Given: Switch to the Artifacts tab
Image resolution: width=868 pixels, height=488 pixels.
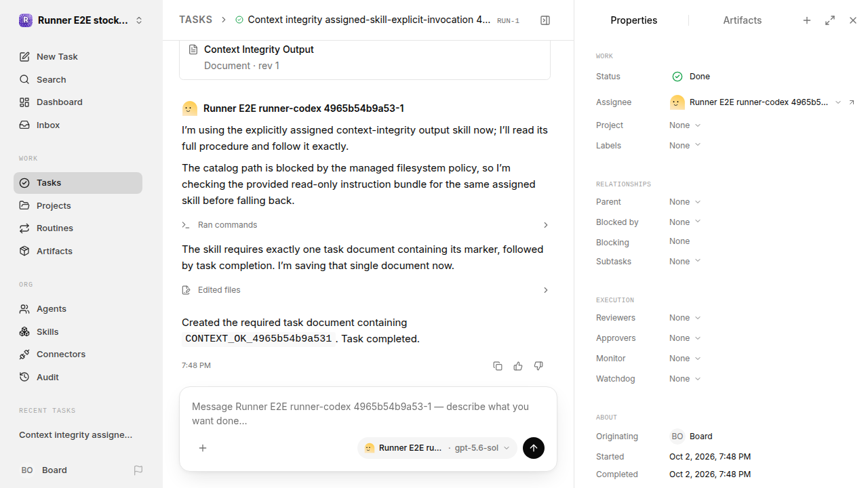Looking at the screenshot, I should [x=743, y=20].
